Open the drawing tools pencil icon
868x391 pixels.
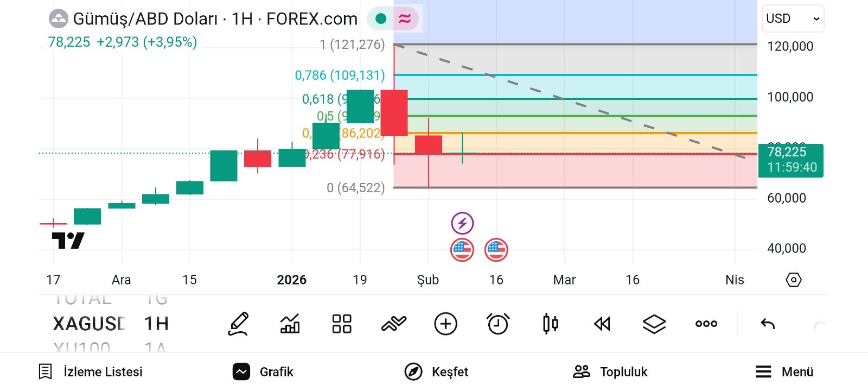coord(238,324)
